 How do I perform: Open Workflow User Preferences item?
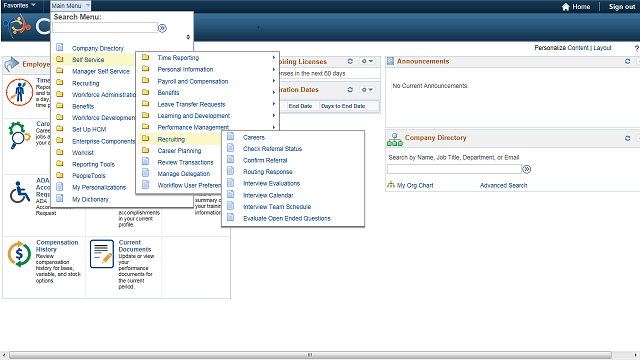189,185
